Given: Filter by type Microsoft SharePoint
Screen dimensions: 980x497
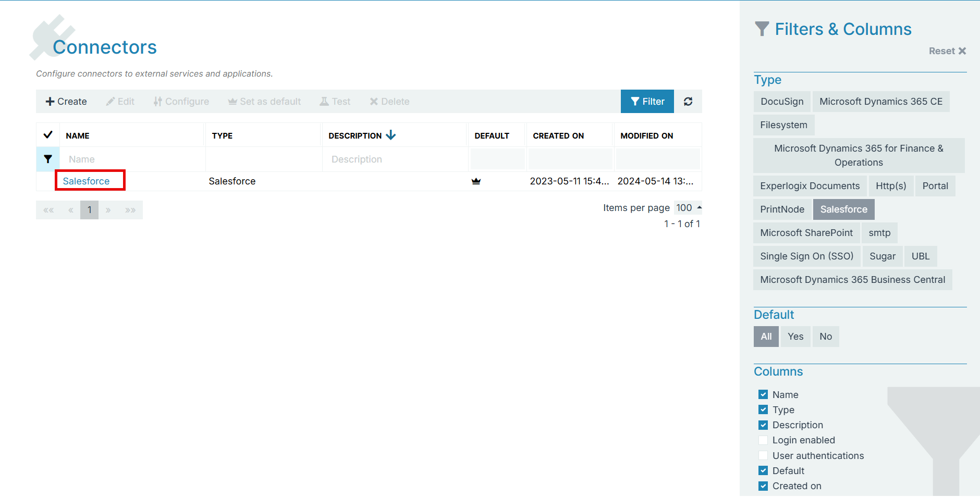Looking at the screenshot, I should 806,233.
